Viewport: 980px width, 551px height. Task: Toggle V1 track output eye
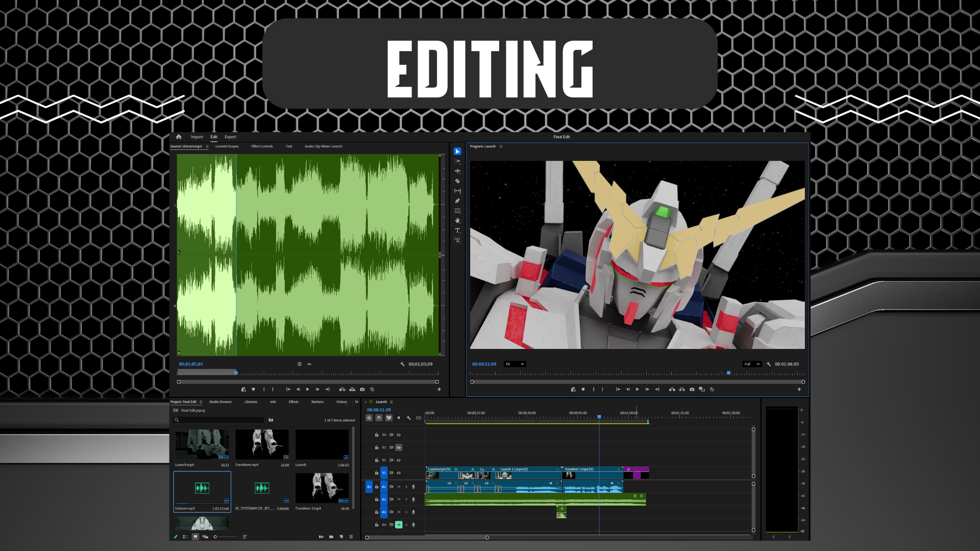coord(399,473)
